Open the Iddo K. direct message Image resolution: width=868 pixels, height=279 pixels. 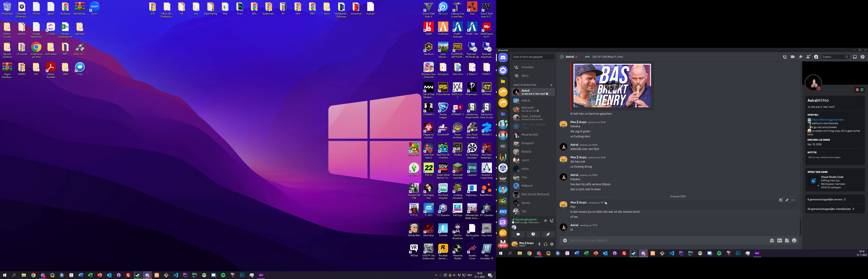526,100
